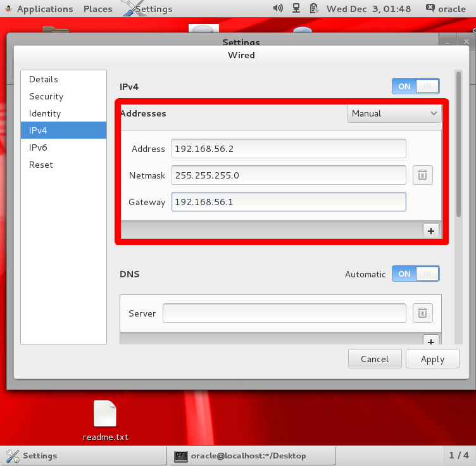This screenshot has width=476, height=466.
Task: Open the Applications menu
Action: pyautogui.click(x=45, y=9)
